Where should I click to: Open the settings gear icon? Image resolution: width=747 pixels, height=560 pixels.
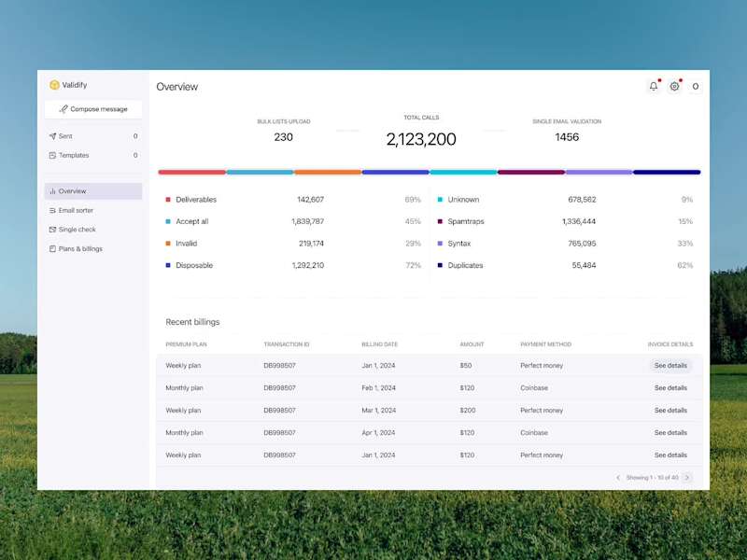tap(674, 85)
